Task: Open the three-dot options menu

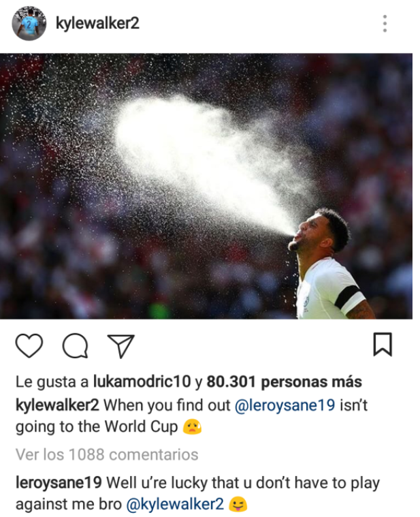Action: pyautogui.click(x=385, y=23)
